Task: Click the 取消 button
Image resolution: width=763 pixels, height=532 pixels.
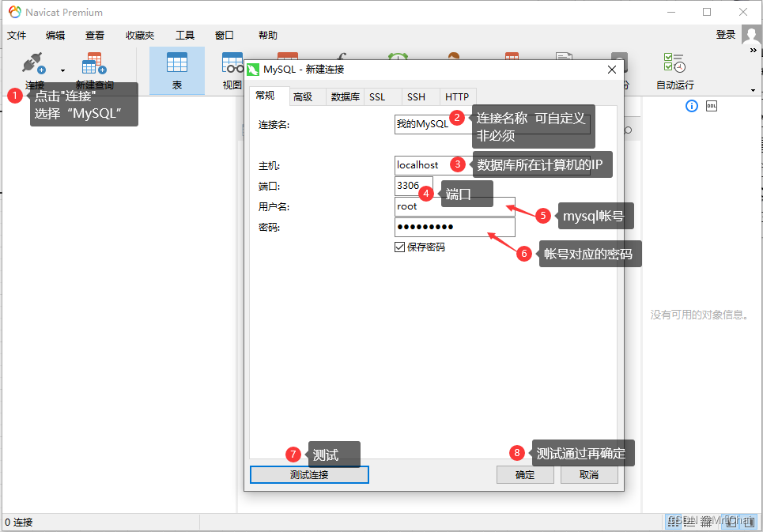Action: (x=589, y=474)
